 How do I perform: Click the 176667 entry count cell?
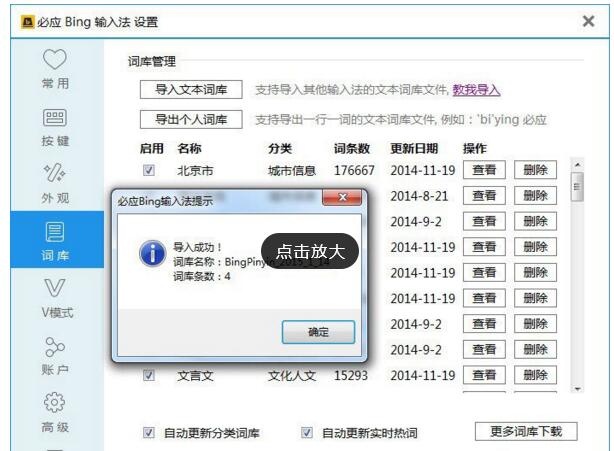point(354,170)
